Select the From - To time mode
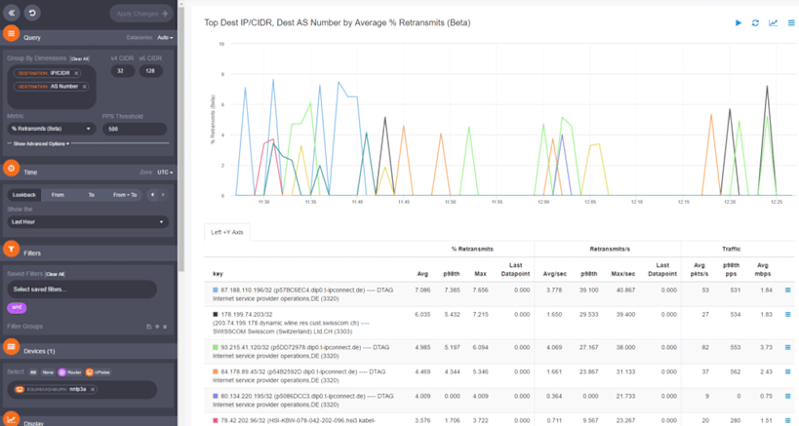799x426 pixels. click(125, 195)
